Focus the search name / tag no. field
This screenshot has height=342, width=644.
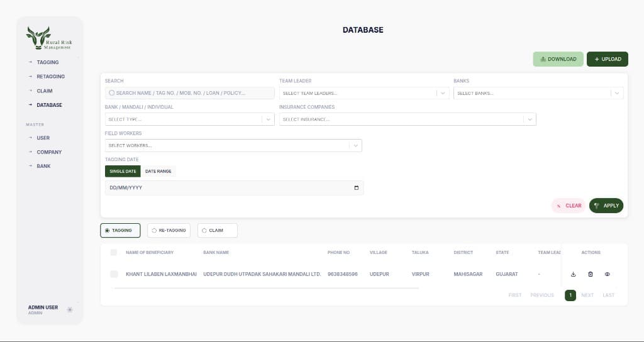(x=190, y=93)
